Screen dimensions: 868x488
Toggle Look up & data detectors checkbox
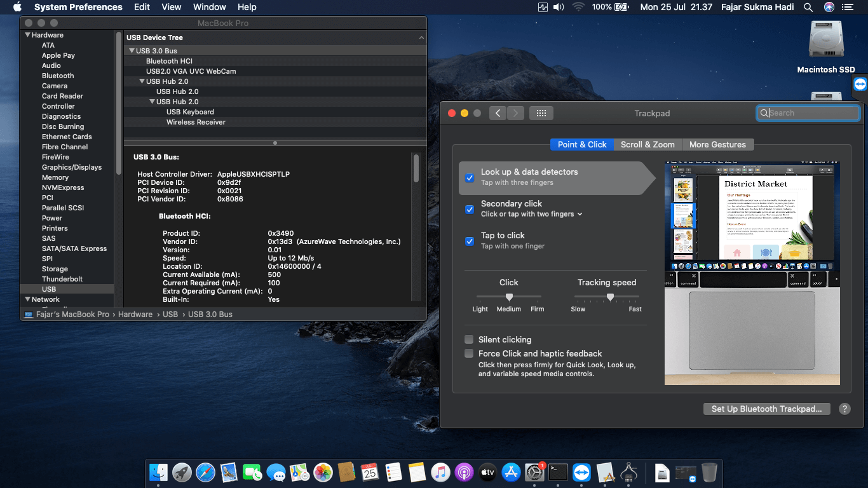pos(470,178)
